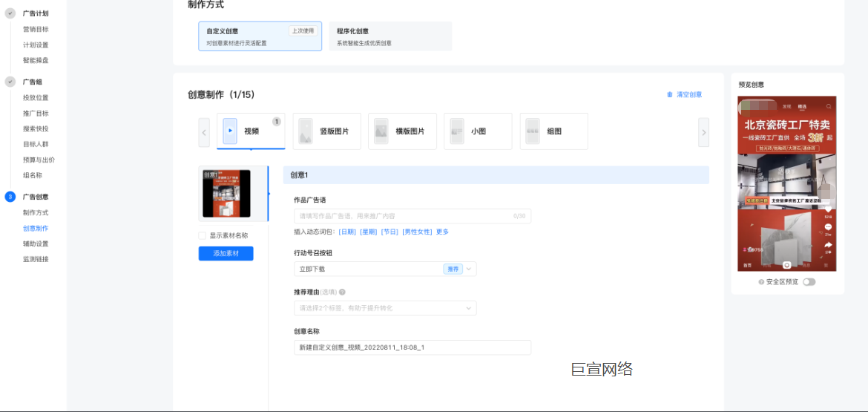Select the 创意1 header row
Image resolution: width=868 pixels, height=412 pixels.
point(496,175)
